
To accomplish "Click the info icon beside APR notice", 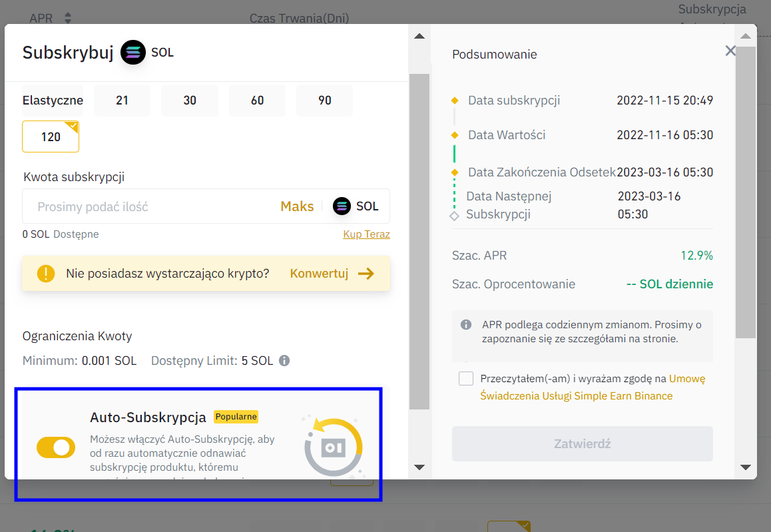I will click(465, 324).
